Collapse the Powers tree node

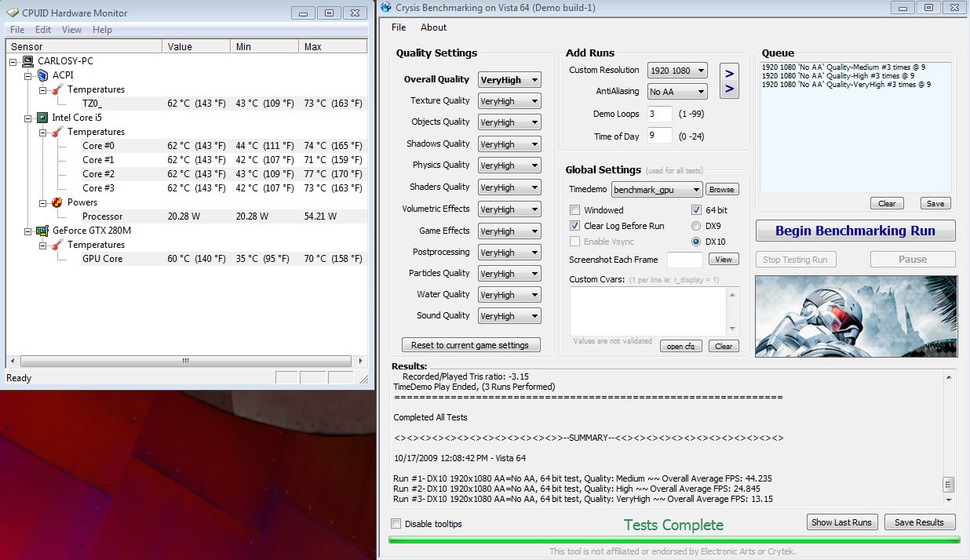click(x=42, y=202)
